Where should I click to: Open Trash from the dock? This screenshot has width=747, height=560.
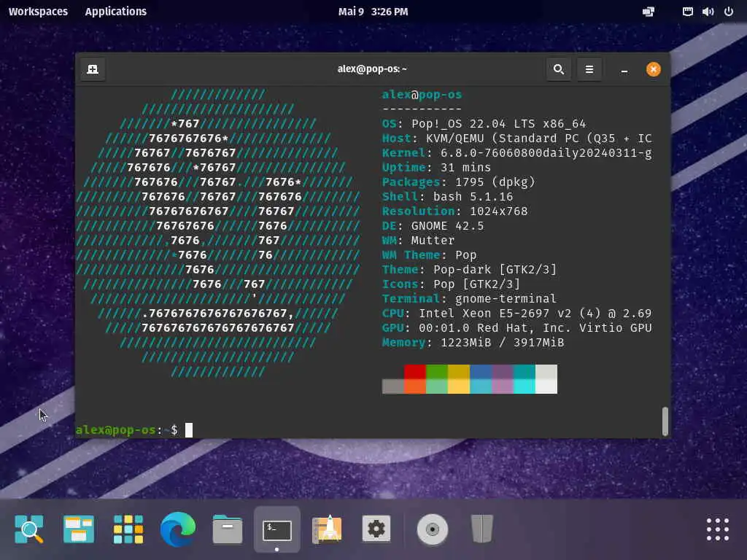pyautogui.click(x=481, y=529)
